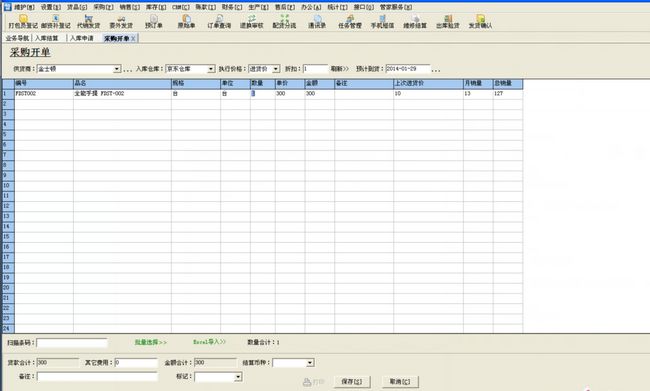The width and height of the screenshot is (650, 391).
Task: Click the 委外发货 toolbar icon
Action: pyautogui.click(x=121, y=22)
